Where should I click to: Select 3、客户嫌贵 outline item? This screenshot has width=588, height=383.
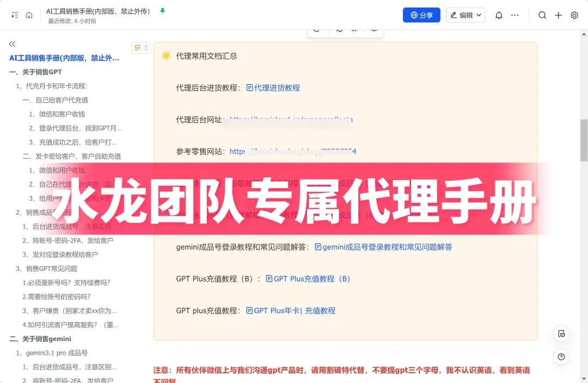(x=69, y=311)
